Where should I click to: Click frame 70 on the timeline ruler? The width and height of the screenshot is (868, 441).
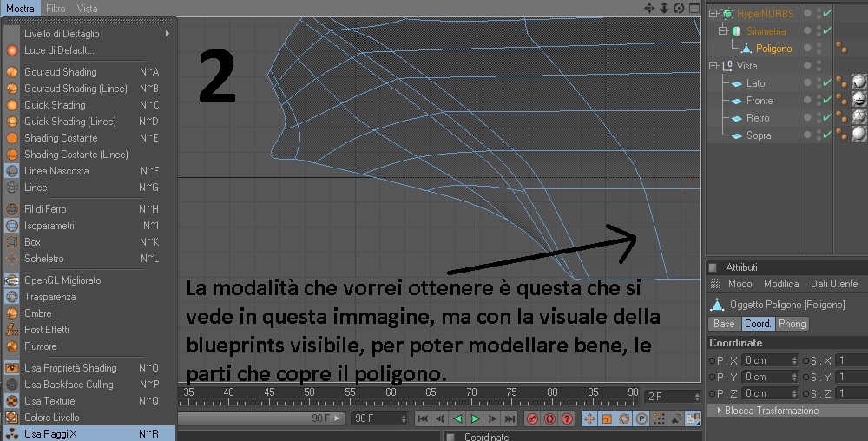pos(471,392)
